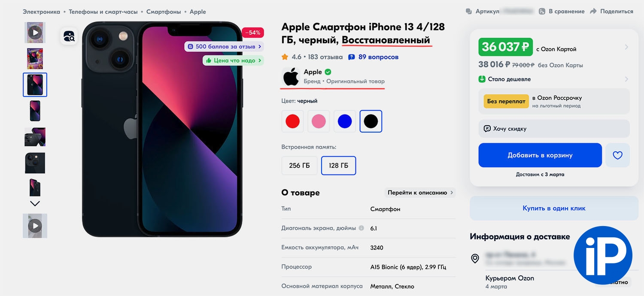Choose the red color swatch
This screenshot has width=644, height=296.
292,121
